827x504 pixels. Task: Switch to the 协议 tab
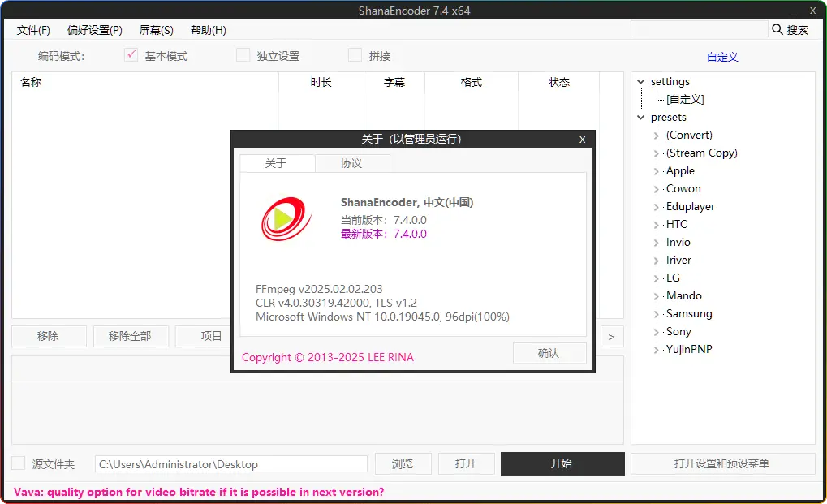[x=352, y=163]
